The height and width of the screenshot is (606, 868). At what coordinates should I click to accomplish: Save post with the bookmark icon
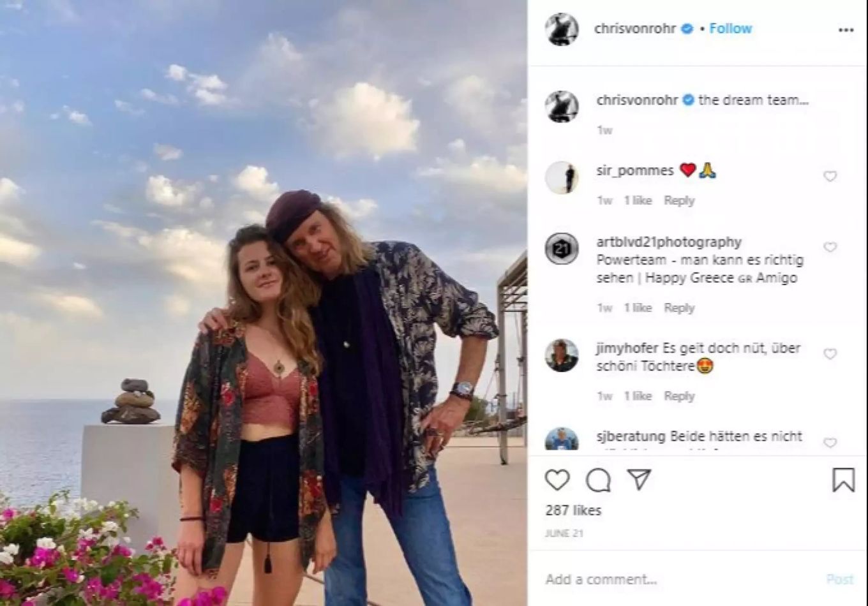[843, 480]
